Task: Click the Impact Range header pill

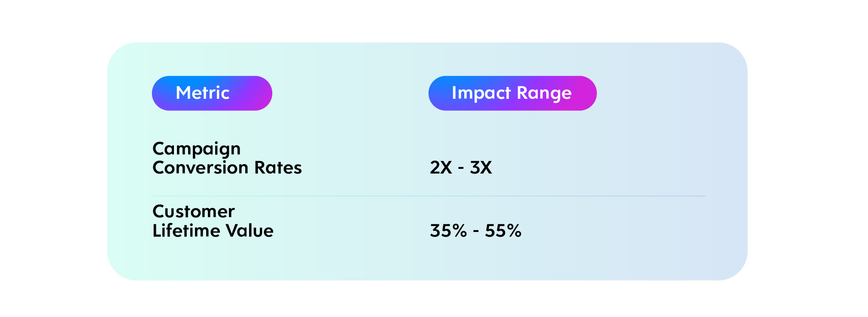Action: coord(512,93)
